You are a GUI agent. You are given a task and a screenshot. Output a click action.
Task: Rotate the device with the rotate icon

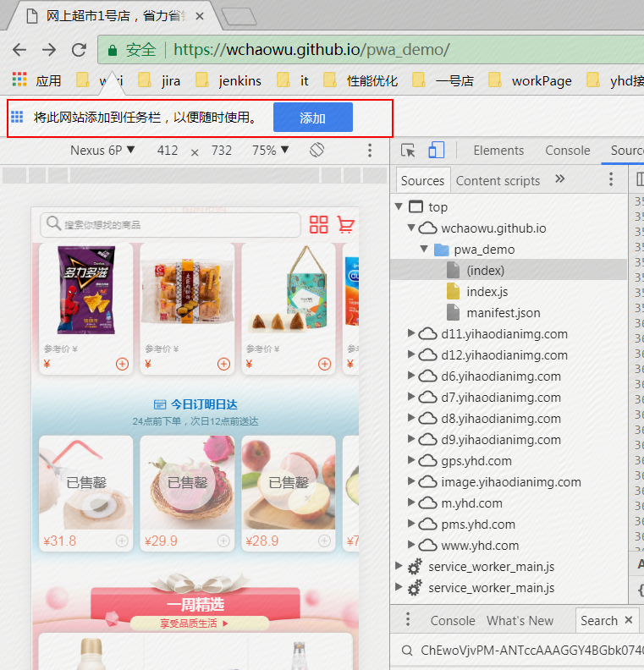[x=316, y=150]
